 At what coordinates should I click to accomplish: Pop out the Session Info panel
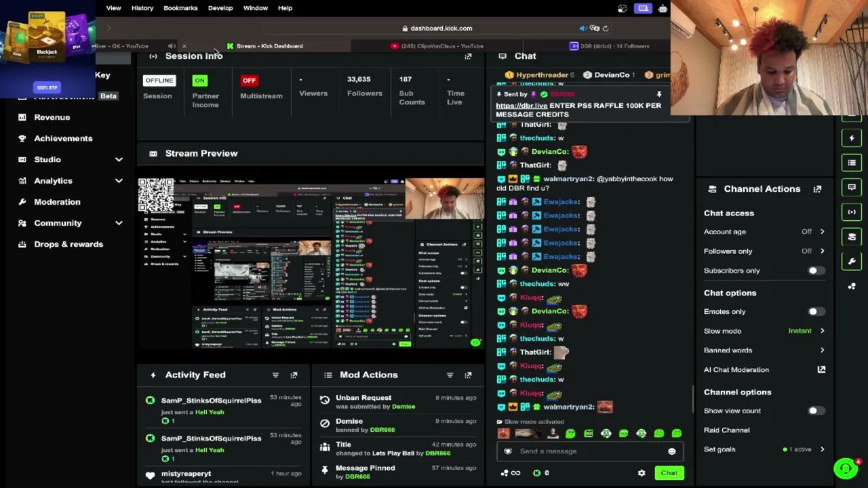[x=468, y=56]
